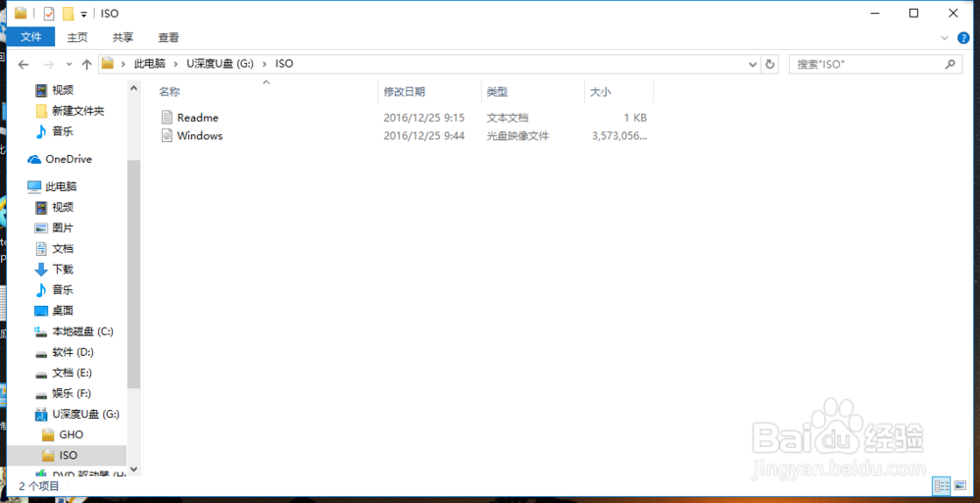Click the forward navigation arrow

(x=49, y=64)
